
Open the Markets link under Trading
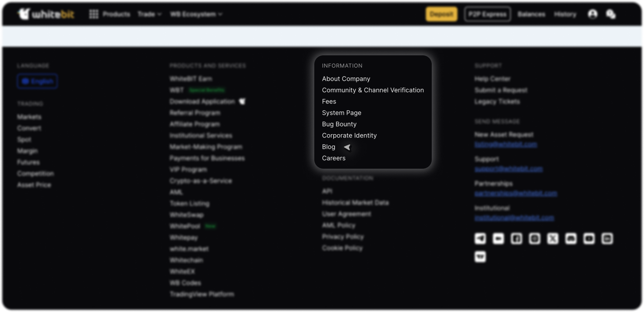[x=29, y=117]
